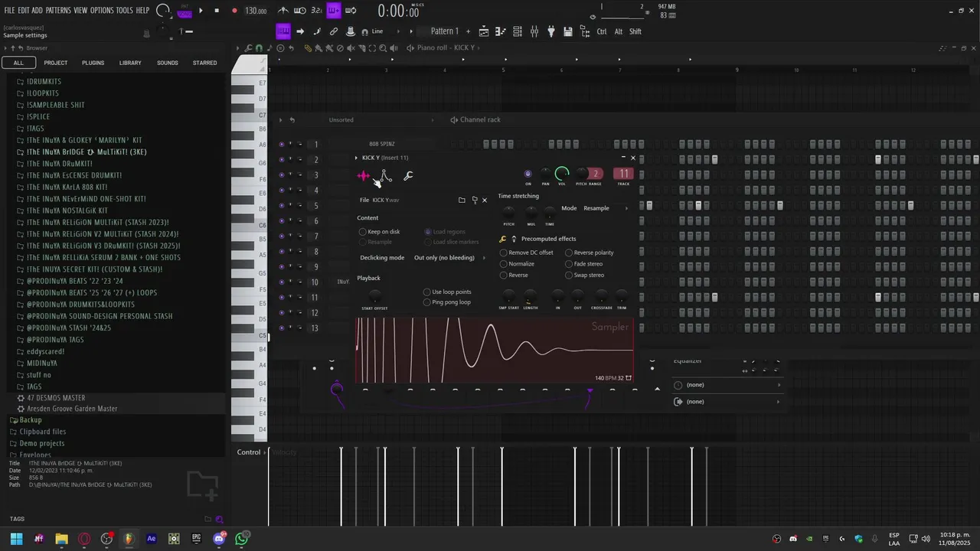
Task: Click the stamp tool icon in toolbar
Action: [x=351, y=31]
